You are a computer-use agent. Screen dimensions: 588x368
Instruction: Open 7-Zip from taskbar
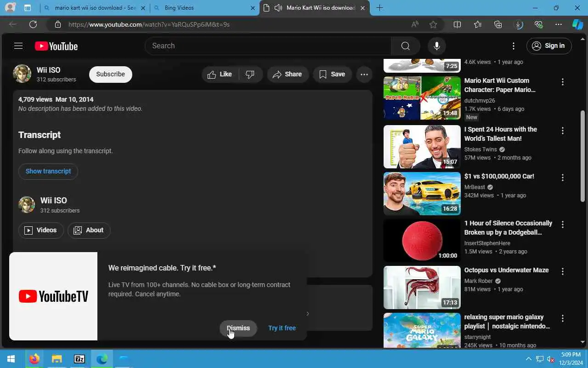79,359
